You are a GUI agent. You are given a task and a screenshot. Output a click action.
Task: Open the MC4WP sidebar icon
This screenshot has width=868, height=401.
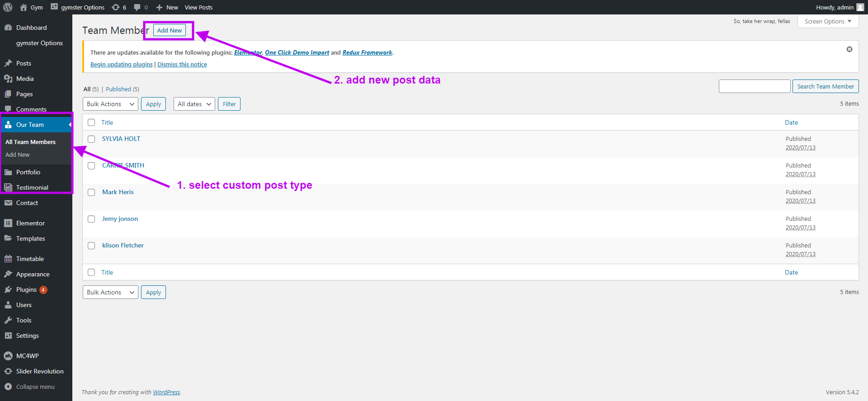tap(8, 356)
